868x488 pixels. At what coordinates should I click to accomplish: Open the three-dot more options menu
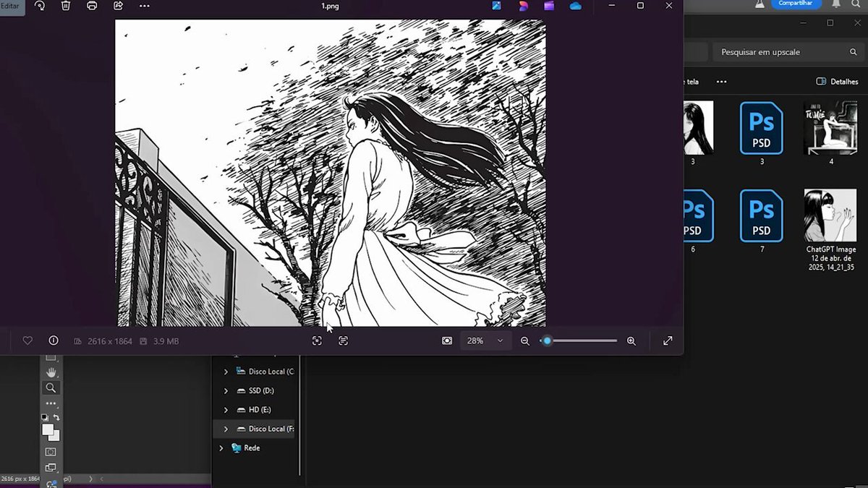coord(145,6)
